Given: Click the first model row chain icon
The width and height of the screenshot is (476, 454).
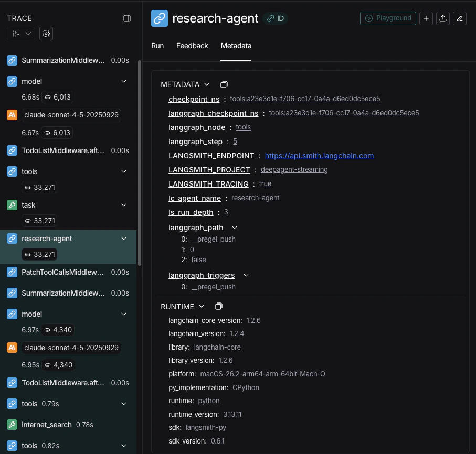Looking at the screenshot, I should (12, 81).
